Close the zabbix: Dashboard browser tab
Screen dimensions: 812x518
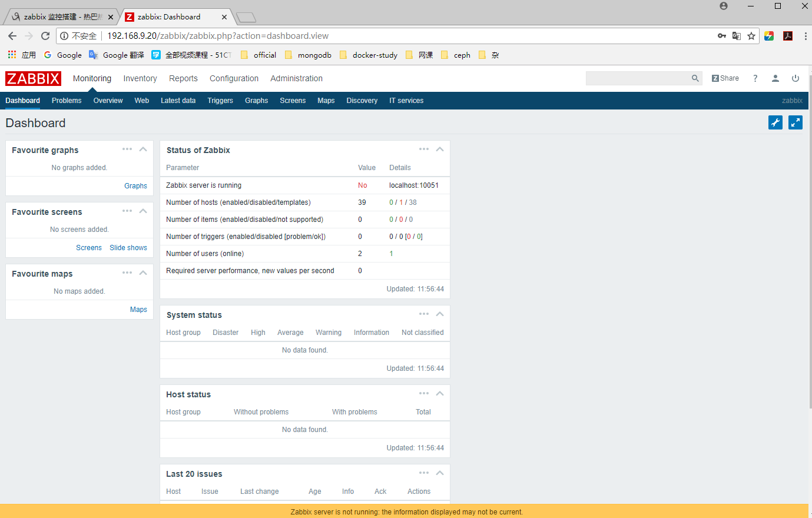coord(224,17)
